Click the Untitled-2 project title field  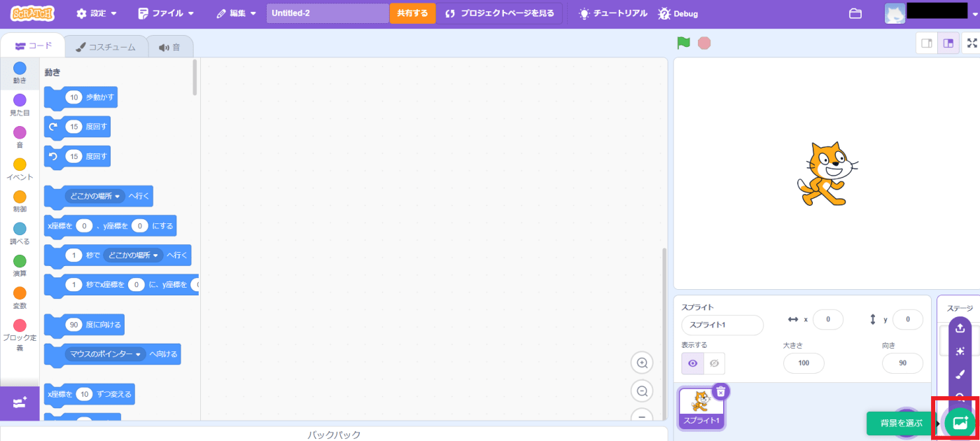[327, 13]
